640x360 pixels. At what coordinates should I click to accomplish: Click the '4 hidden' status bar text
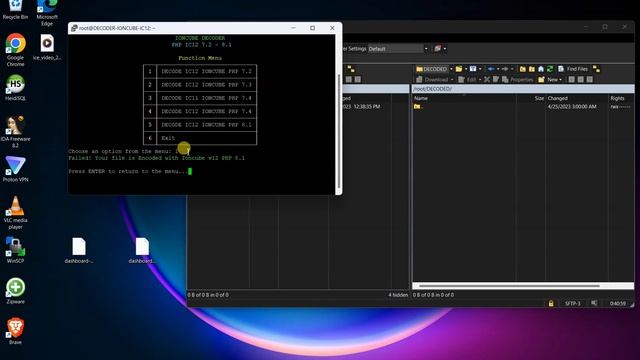point(398,295)
